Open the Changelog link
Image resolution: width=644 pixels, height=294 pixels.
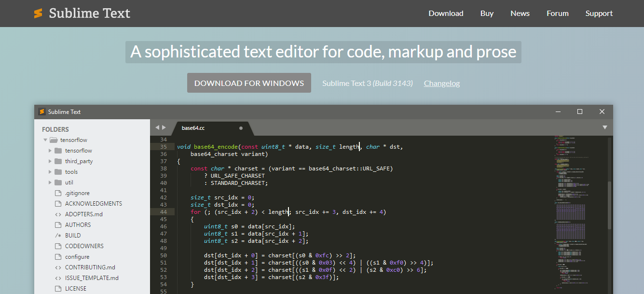pyautogui.click(x=441, y=83)
